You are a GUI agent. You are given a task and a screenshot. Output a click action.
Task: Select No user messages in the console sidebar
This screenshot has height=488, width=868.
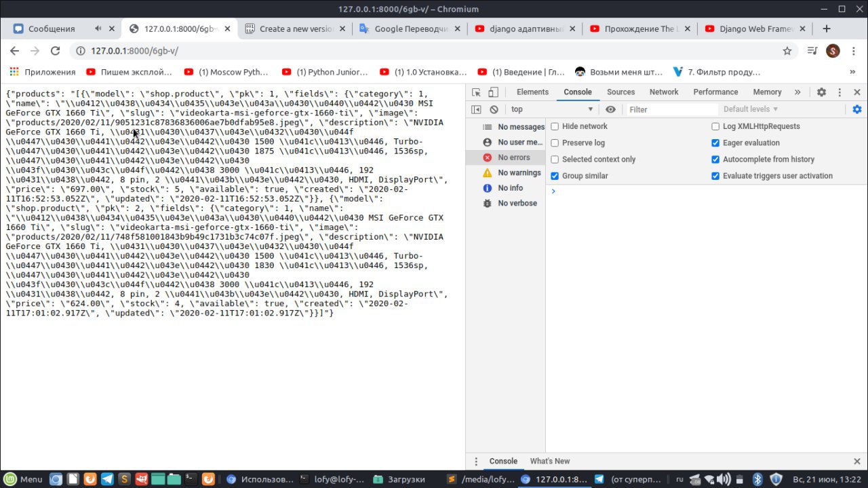(506, 143)
